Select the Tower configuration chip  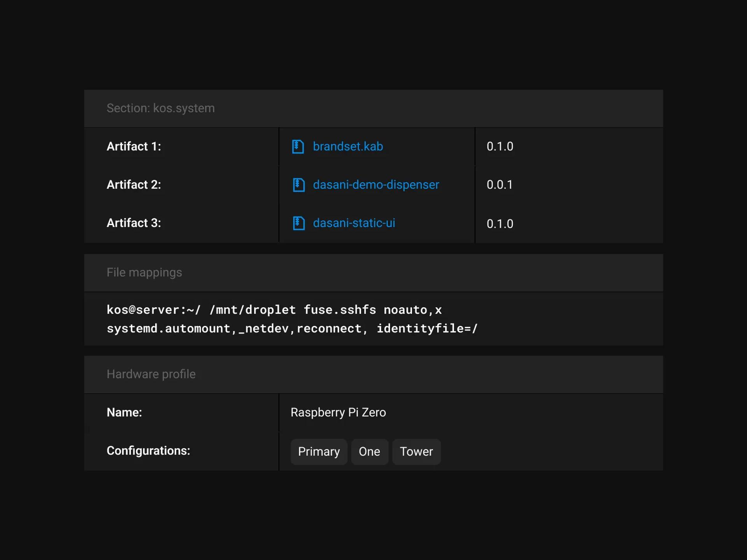click(416, 451)
